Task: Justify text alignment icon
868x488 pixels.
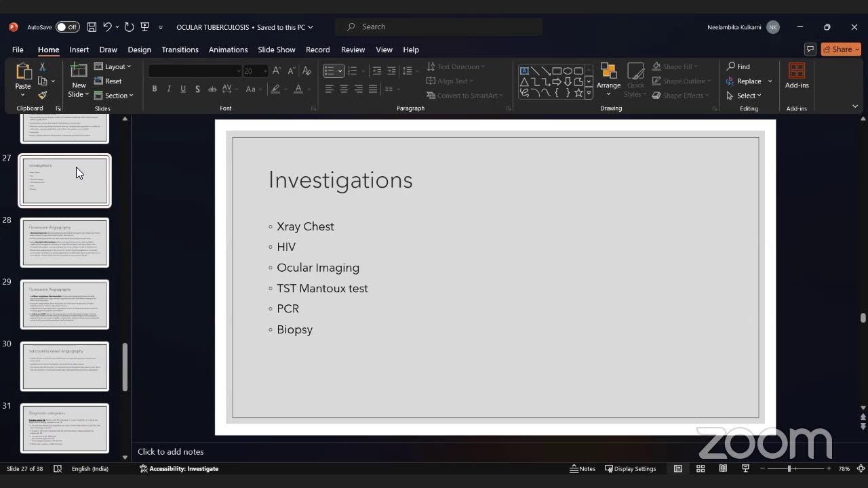Action: pyautogui.click(x=373, y=89)
